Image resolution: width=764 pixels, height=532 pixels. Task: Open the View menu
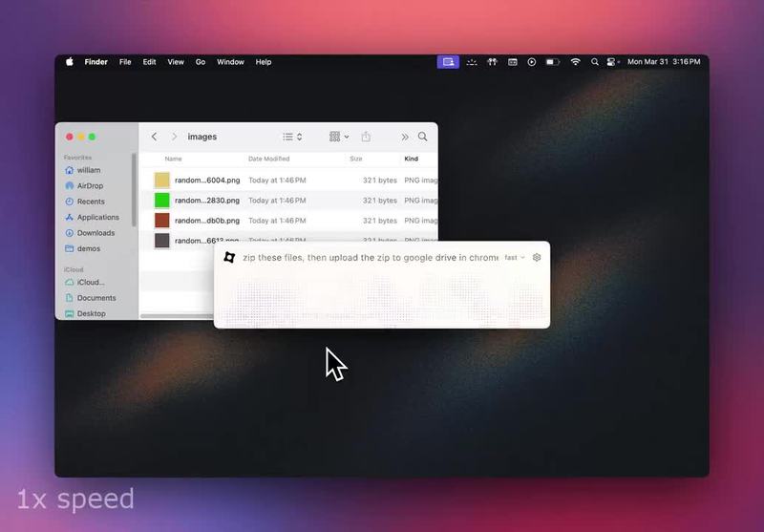point(176,62)
